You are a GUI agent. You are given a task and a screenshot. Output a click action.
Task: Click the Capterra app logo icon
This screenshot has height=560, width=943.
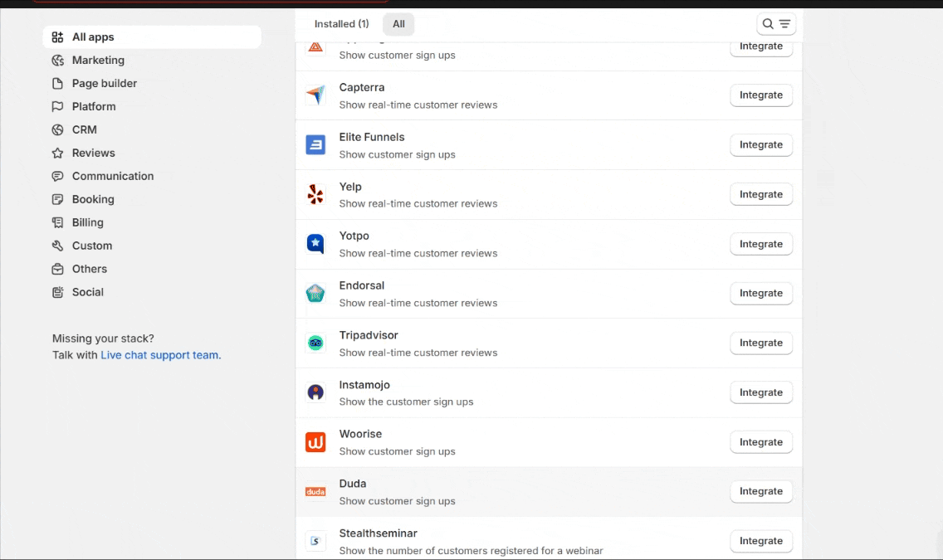[315, 95]
